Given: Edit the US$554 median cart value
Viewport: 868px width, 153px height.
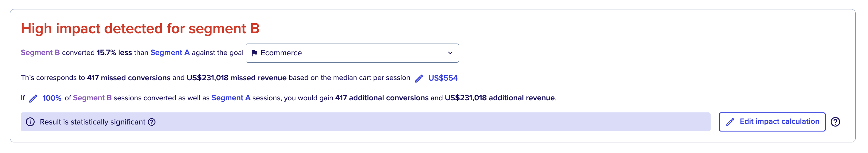Looking at the screenshot, I should [443, 78].
